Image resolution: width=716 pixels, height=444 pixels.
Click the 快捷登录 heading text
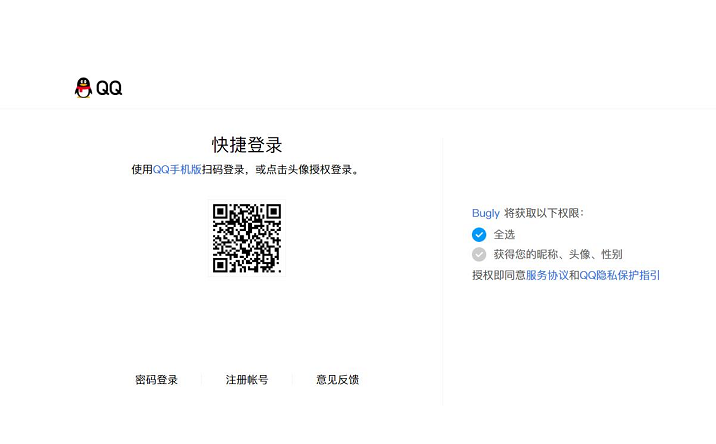(x=247, y=145)
